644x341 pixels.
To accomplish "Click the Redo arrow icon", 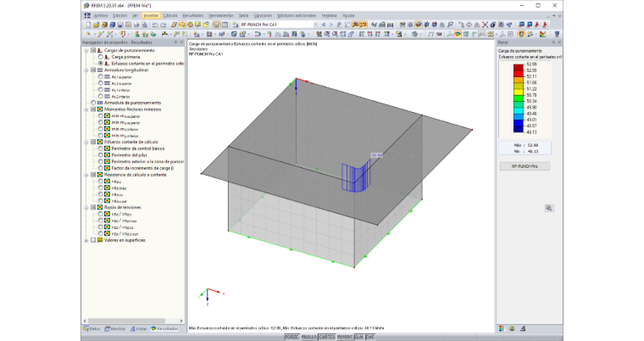I will tap(163, 25).
